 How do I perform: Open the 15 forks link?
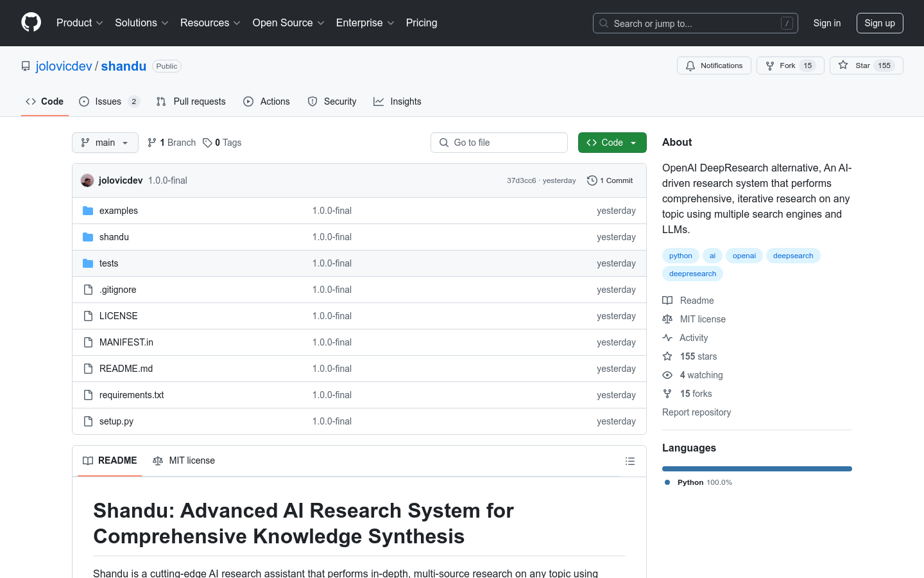pos(696,394)
